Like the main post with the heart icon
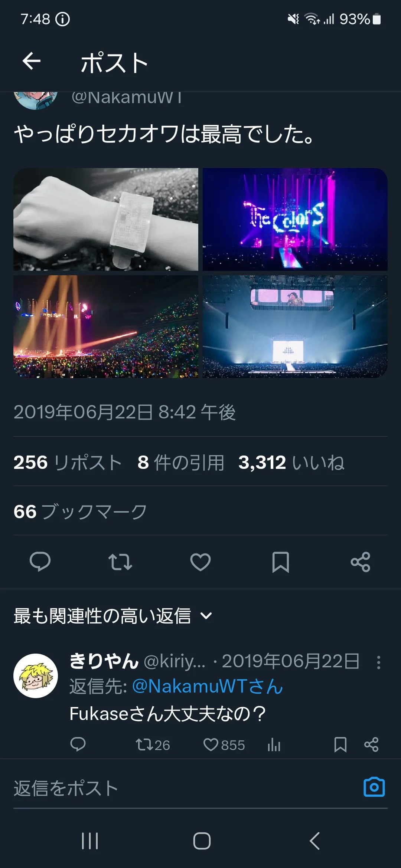 tap(200, 562)
